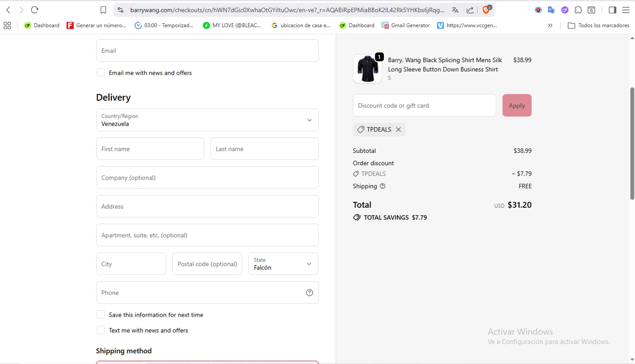Open the Generar un número bookmark
The image size is (635, 364).
point(97,25)
